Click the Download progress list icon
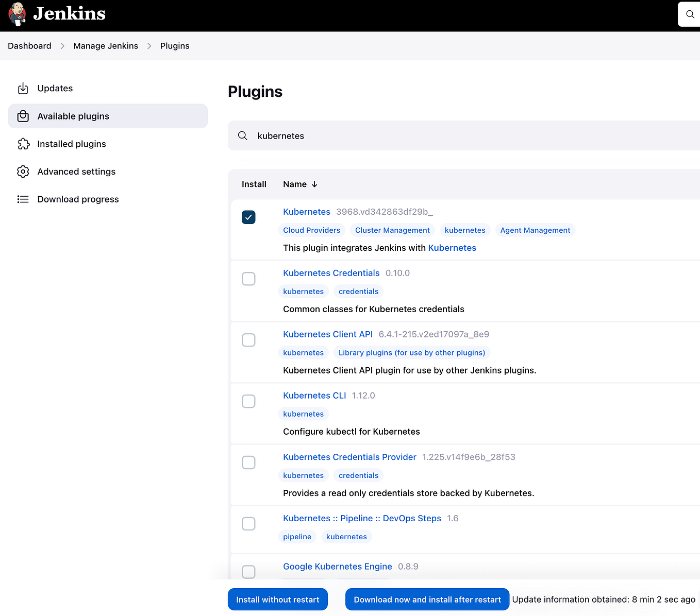 [23, 199]
